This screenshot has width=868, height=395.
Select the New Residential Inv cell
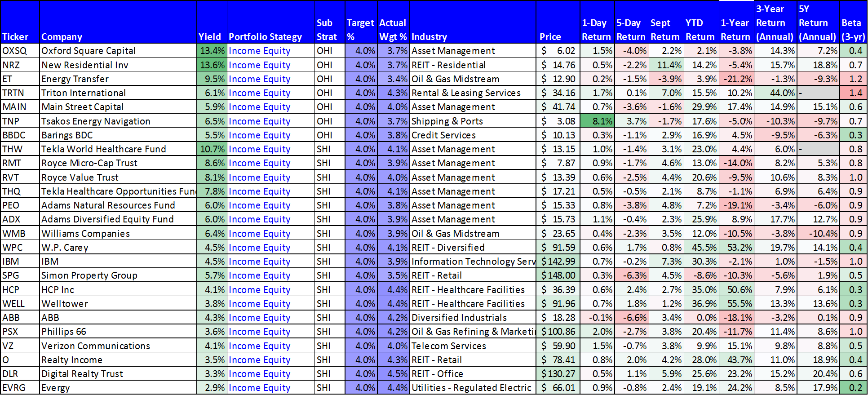click(x=118, y=65)
